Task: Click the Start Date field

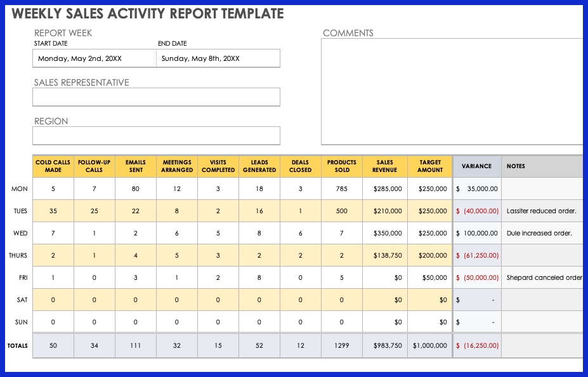Action: (x=94, y=58)
